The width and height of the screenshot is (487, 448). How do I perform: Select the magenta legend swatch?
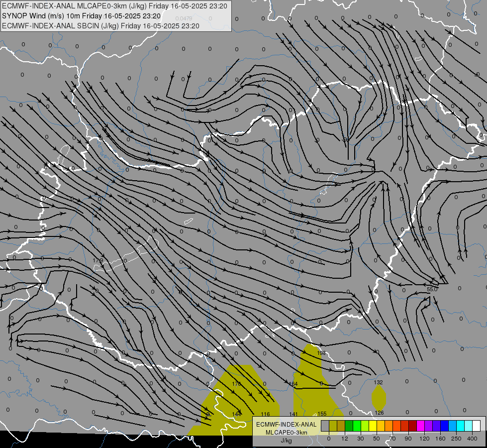point(421,426)
